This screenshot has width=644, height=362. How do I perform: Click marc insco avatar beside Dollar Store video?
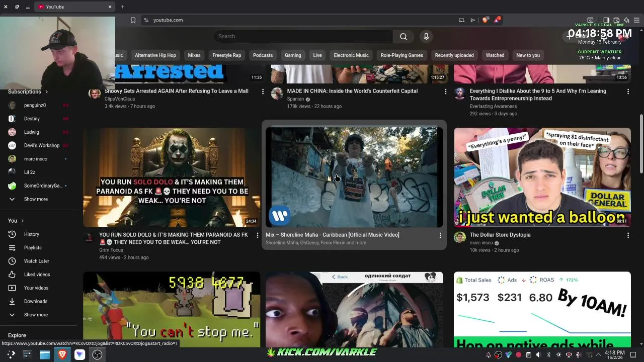point(459,237)
